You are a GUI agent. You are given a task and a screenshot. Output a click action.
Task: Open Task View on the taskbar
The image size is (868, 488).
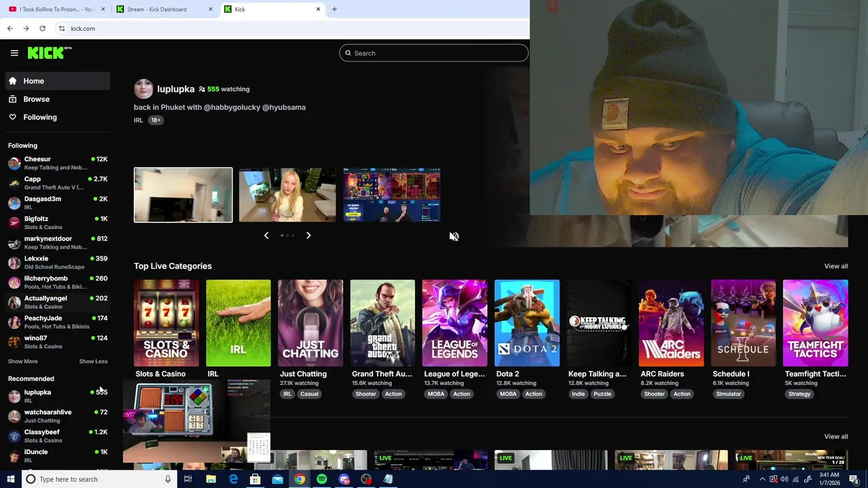point(188,479)
